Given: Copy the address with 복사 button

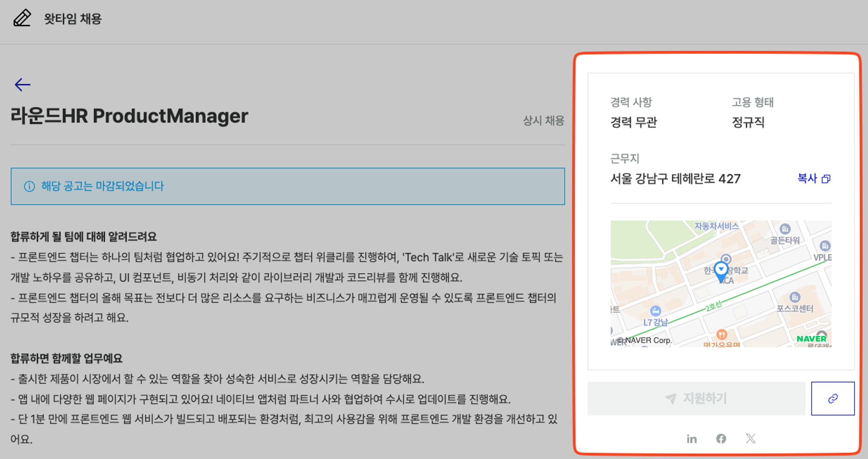Looking at the screenshot, I should [814, 178].
